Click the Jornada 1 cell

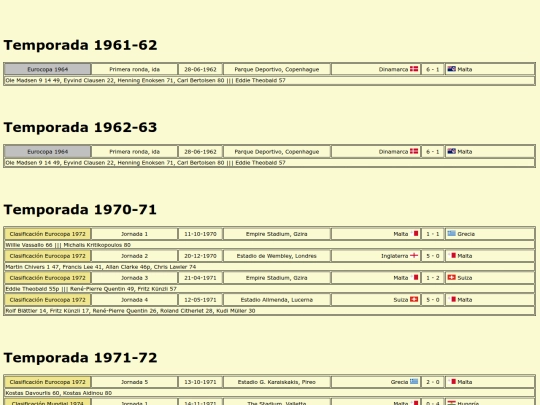(135, 234)
